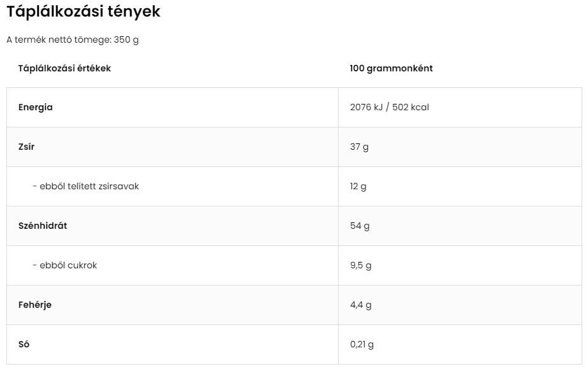The width and height of the screenshot is (588, 369).
Task: Select the 0,21 g salt value
Action: pyautogui.click(x=362, y=345)
